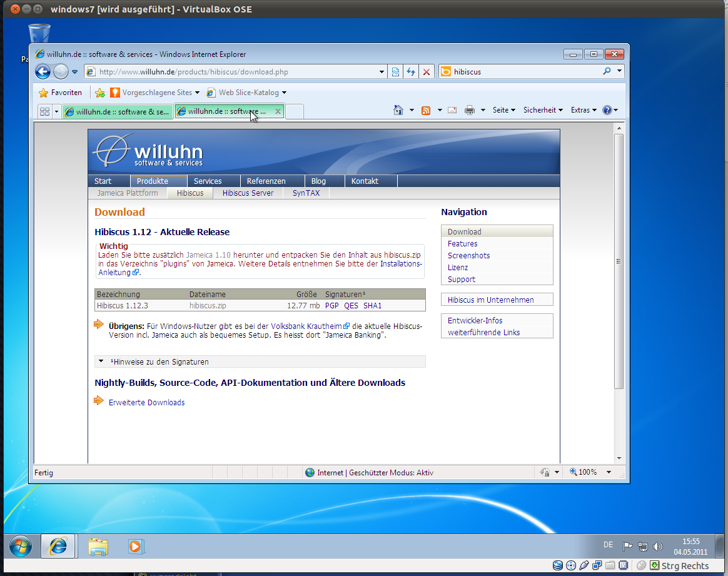This screenshot has height=576, width=728.
Task: Open a new empty tab
Action: coord(295,111)
